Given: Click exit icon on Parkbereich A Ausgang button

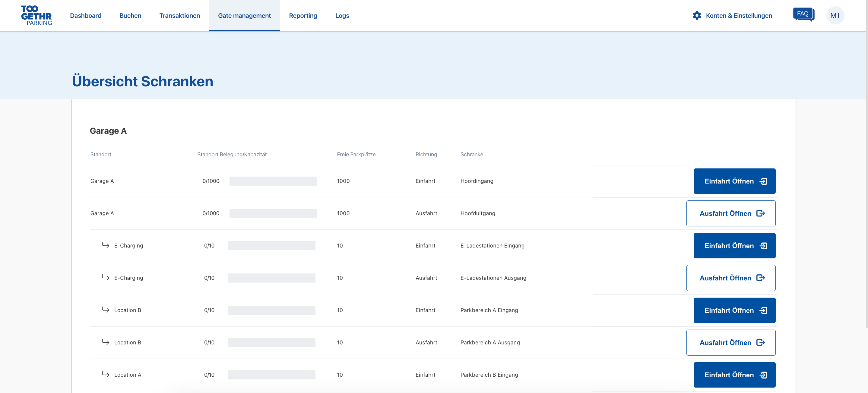Looking at the screenshot, I should click(x=761, y=343).
